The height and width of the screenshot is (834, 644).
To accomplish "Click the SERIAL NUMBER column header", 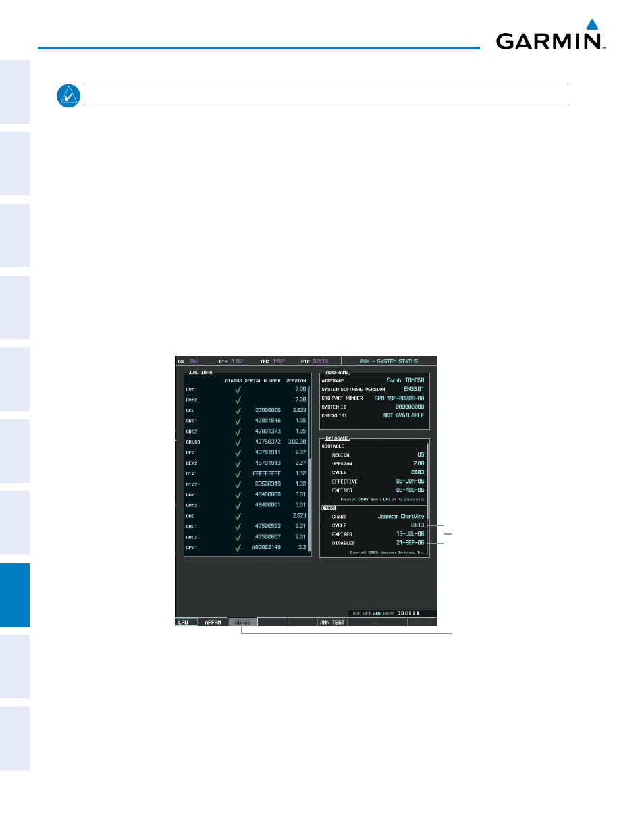I will click(x=263, y=381).
